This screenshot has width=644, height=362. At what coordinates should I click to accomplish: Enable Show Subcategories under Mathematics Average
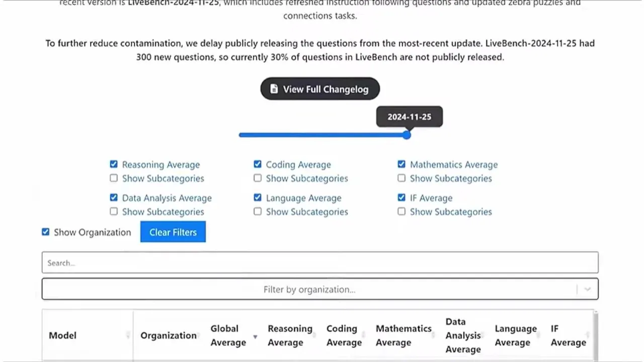(x=401, y=178)
